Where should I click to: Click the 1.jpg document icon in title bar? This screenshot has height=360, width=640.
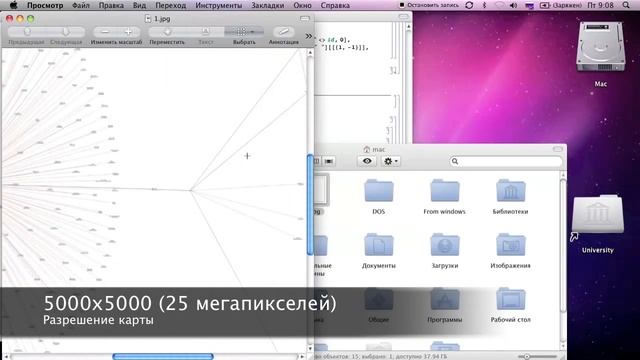(x=148, y=18)
